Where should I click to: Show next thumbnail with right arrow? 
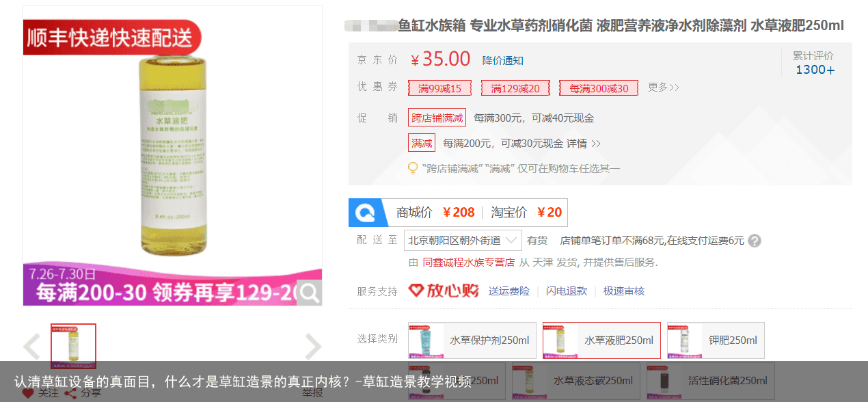pos(313,347)
